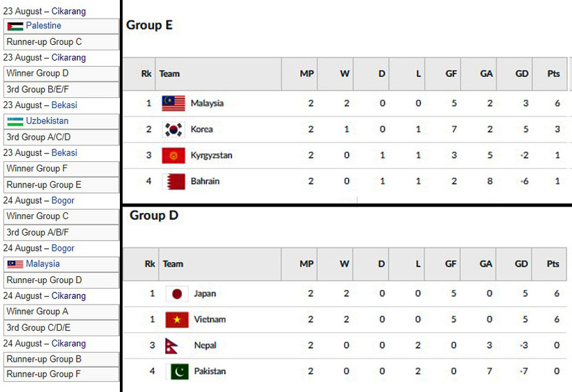Click the Nepal flag icon
This screenshot has width=572, height=392.
tap(177, 346)
